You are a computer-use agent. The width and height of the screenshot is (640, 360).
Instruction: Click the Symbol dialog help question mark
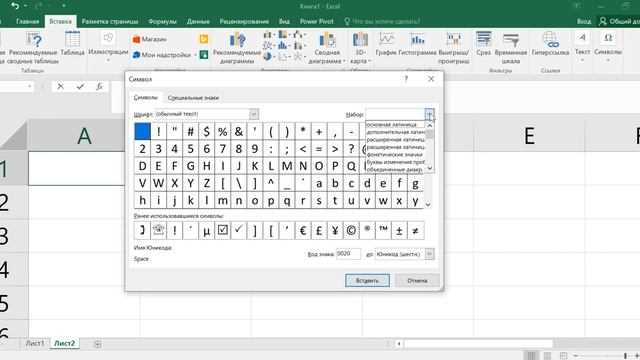[406, 79]
